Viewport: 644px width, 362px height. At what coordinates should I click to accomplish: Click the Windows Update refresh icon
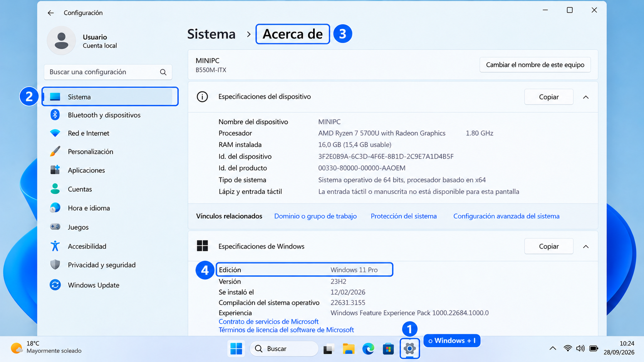(x=55, y=285)
